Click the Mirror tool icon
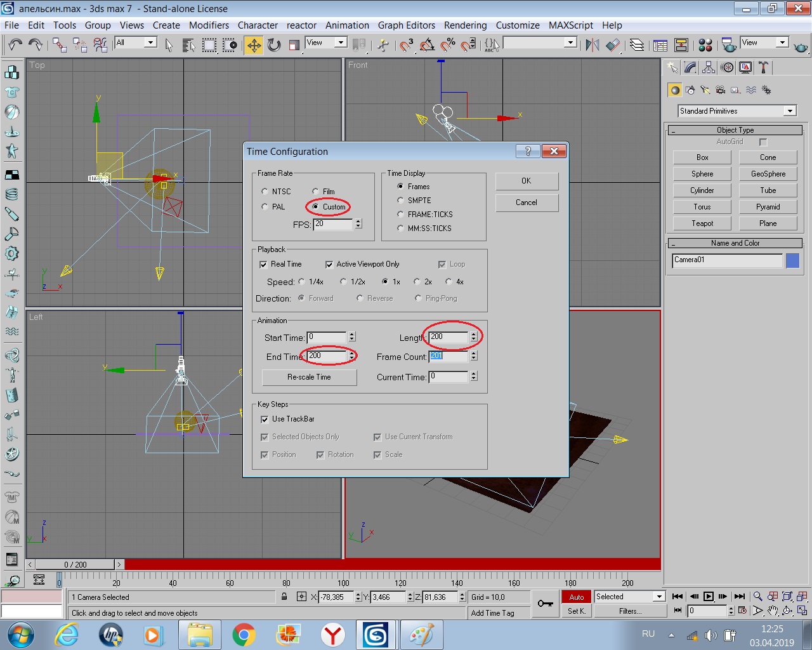This screenshot has height=650, width=812. [592, 45]
